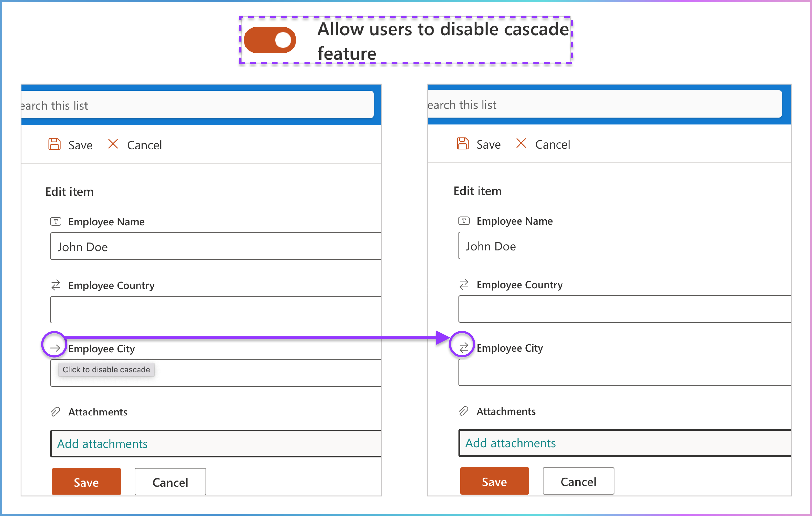Click the right form's search this list box
812x516 pixels.
pyautogui.click(x=604, y=104)
